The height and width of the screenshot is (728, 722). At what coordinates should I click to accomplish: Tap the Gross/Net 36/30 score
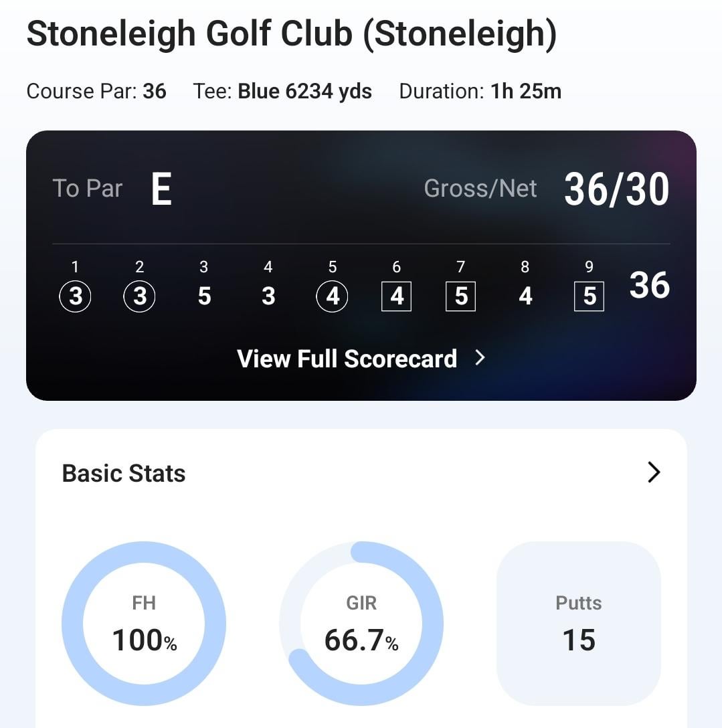(x=616, y=189)
